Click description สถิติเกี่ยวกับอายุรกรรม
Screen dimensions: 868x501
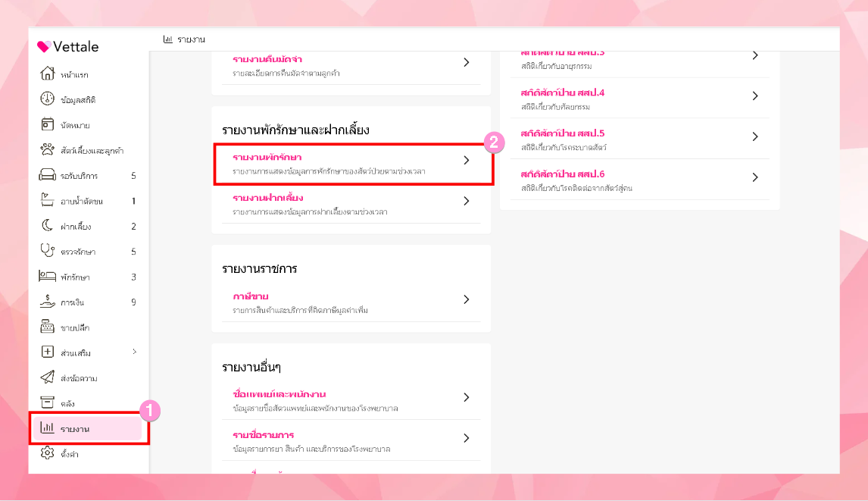tap(557, 66)
